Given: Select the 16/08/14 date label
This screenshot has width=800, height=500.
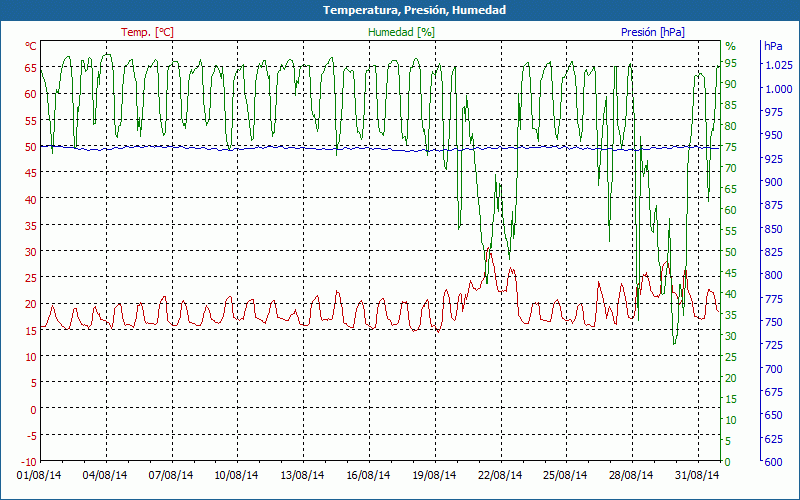Looking at the screenshot, I should 368,475.
